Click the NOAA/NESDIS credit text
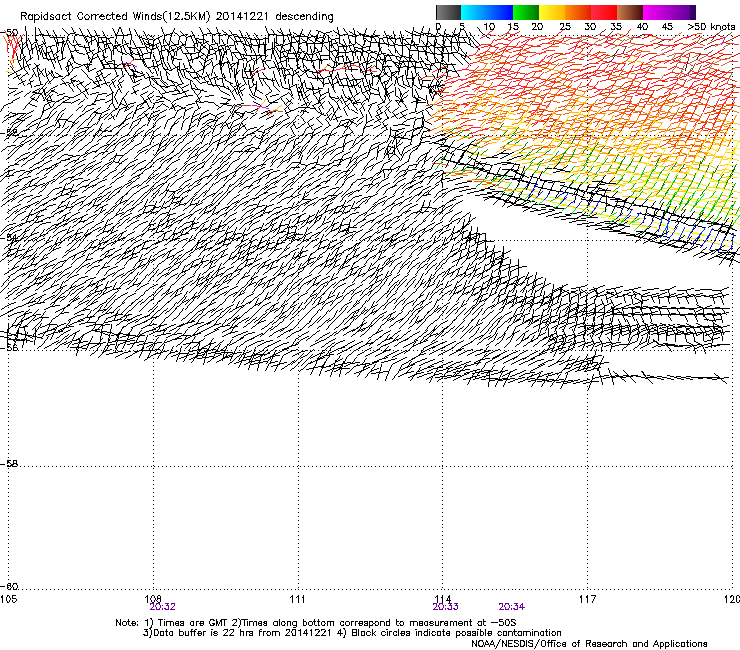This screenshot has height=650, width=740. (589, 644)
